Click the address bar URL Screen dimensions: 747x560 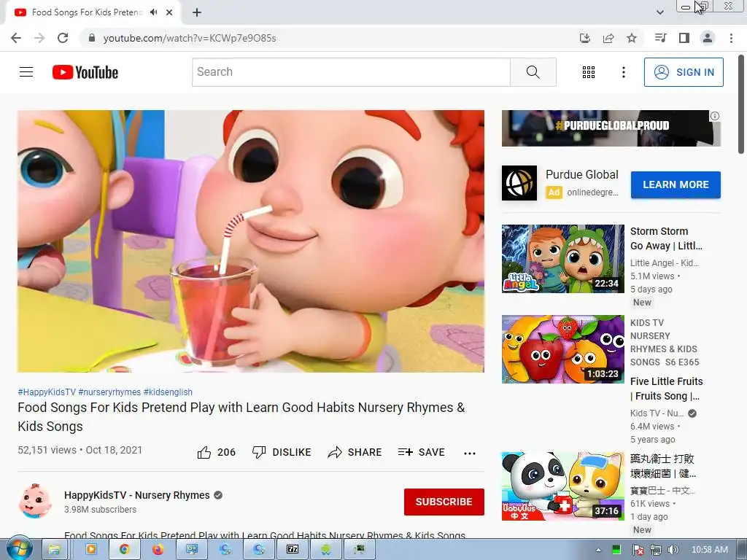point(190,38)
